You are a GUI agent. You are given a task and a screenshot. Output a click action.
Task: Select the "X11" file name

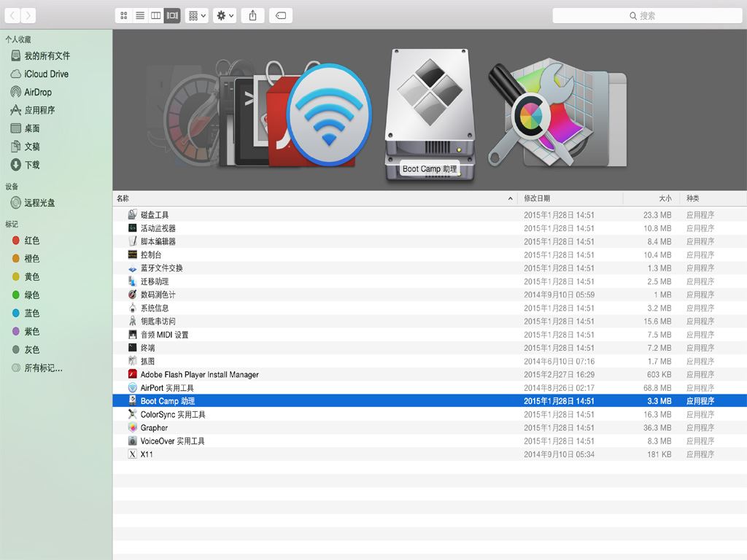[147, 454]
